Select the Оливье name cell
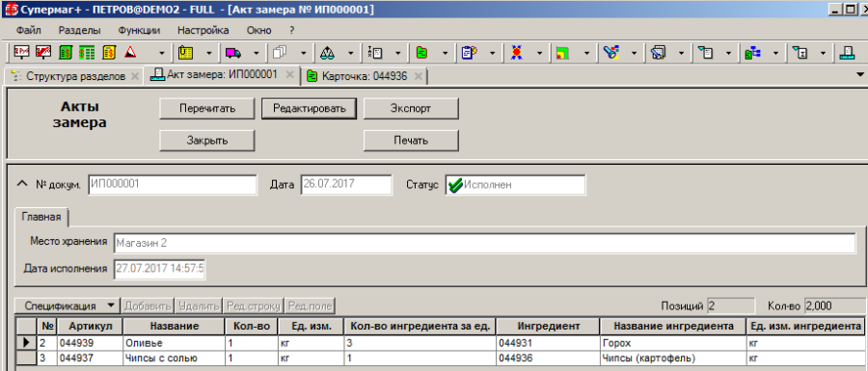868x371 pixels. pos(174,343)
